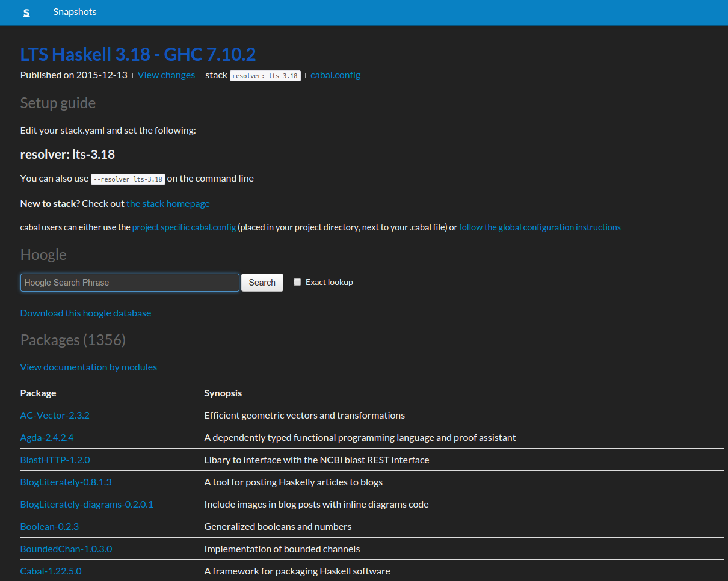Download this hoogle database
This screenshot has height=581, width=728.
(x=85, y=313)
